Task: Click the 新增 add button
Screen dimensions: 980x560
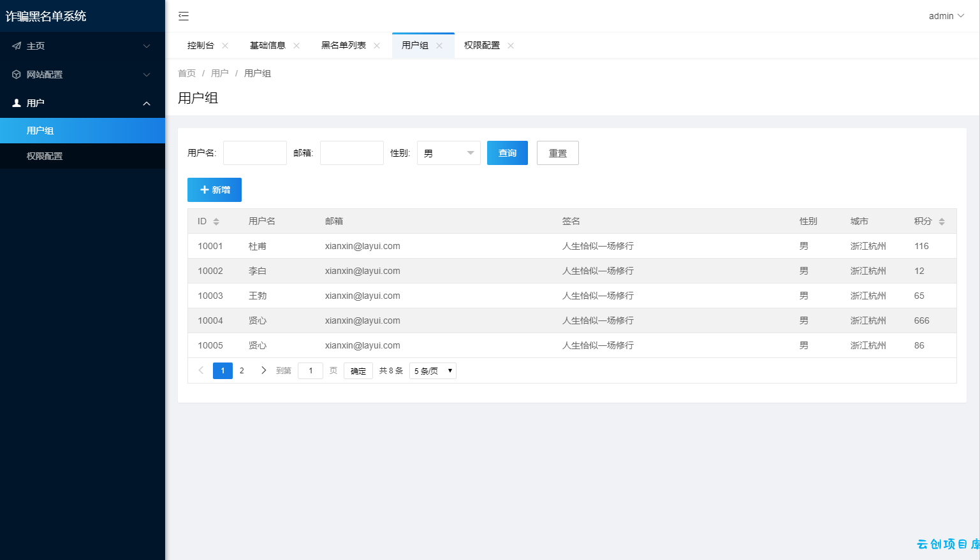Action: [x=214, y=190]
